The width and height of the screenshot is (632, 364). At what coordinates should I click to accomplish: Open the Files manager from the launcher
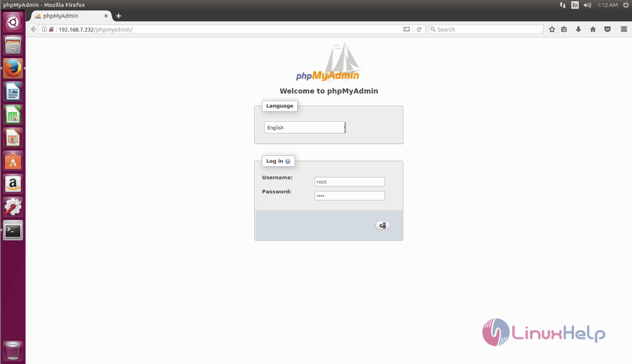tap(13, 45)
